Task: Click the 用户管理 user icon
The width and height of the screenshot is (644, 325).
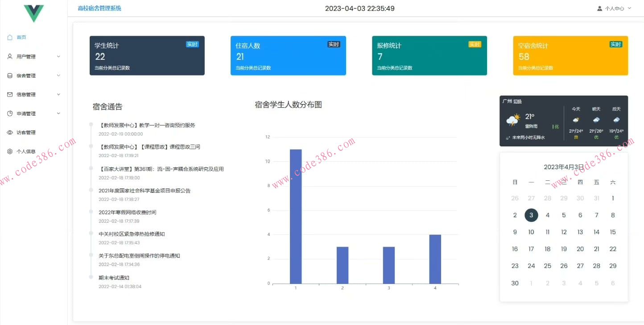Action: click(x=11, y=56)
